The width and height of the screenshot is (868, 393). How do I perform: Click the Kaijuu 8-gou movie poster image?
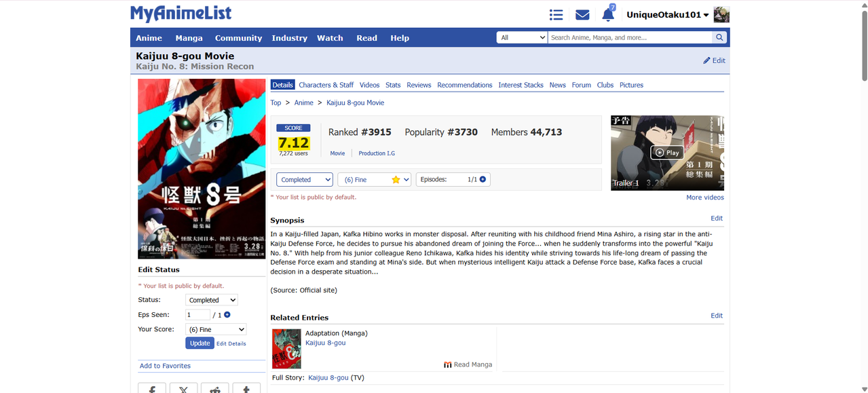click(202, 168)
